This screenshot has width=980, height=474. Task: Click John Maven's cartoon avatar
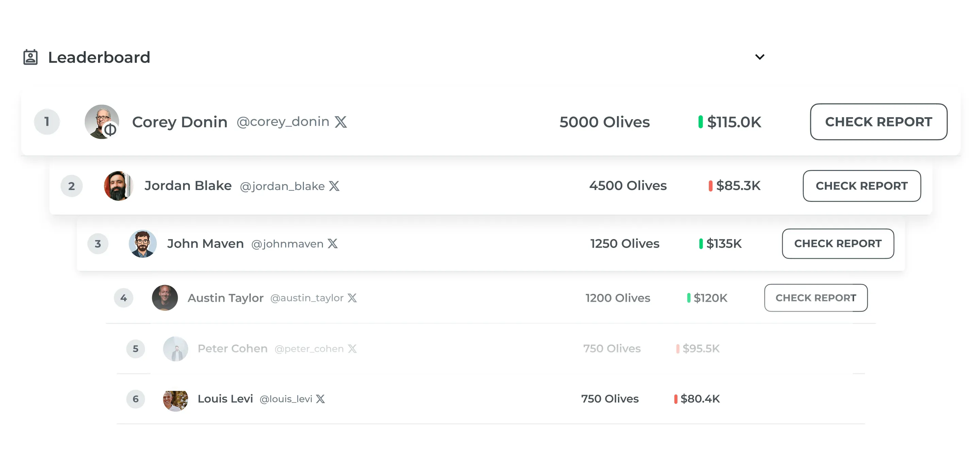click(x=143, y=244)
